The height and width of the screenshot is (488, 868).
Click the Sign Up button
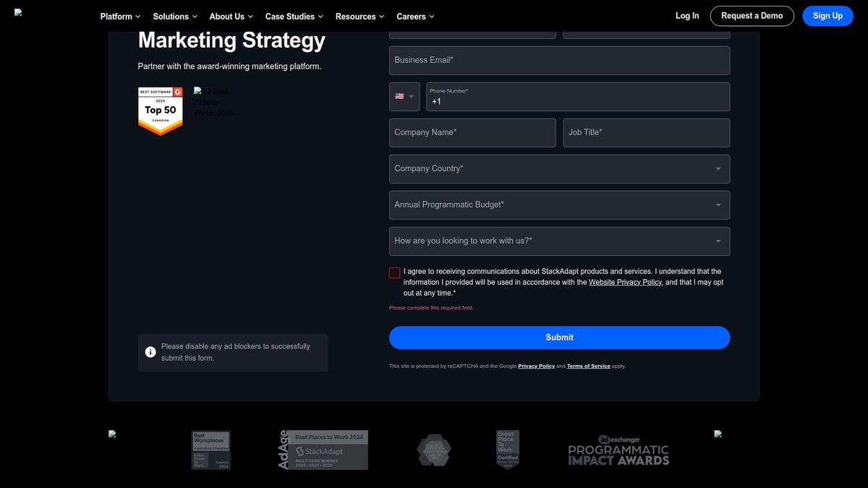coord(827,15)
